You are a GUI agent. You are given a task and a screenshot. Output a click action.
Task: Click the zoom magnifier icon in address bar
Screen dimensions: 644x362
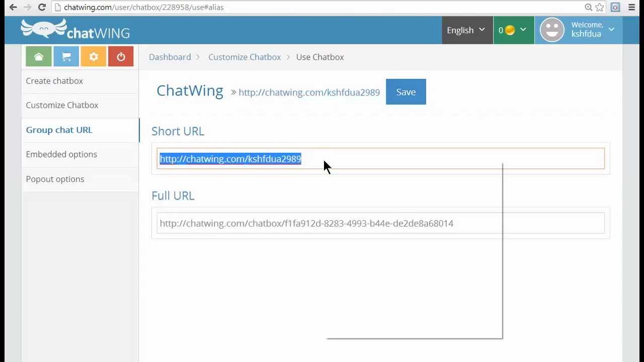pyautogui.click(x=588, y=7)
